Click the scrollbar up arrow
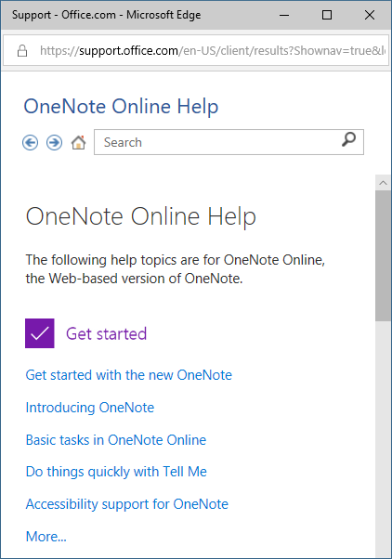 [383, 183]
